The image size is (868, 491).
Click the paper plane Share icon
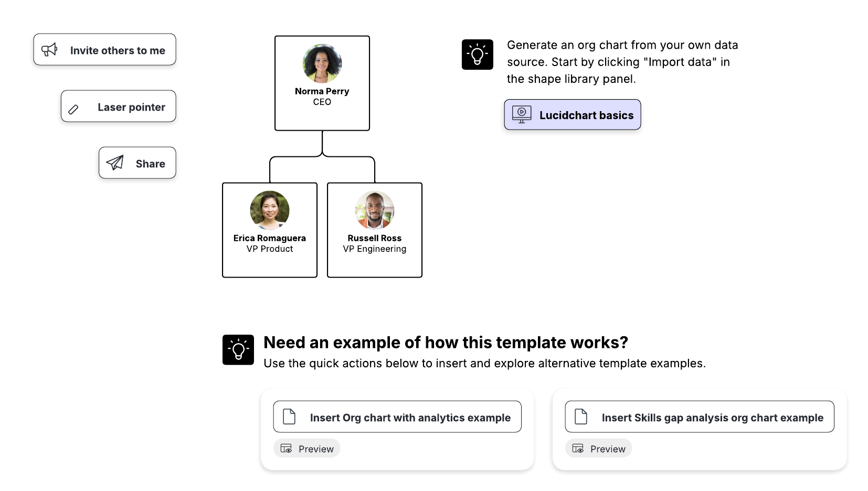(114, 163)
